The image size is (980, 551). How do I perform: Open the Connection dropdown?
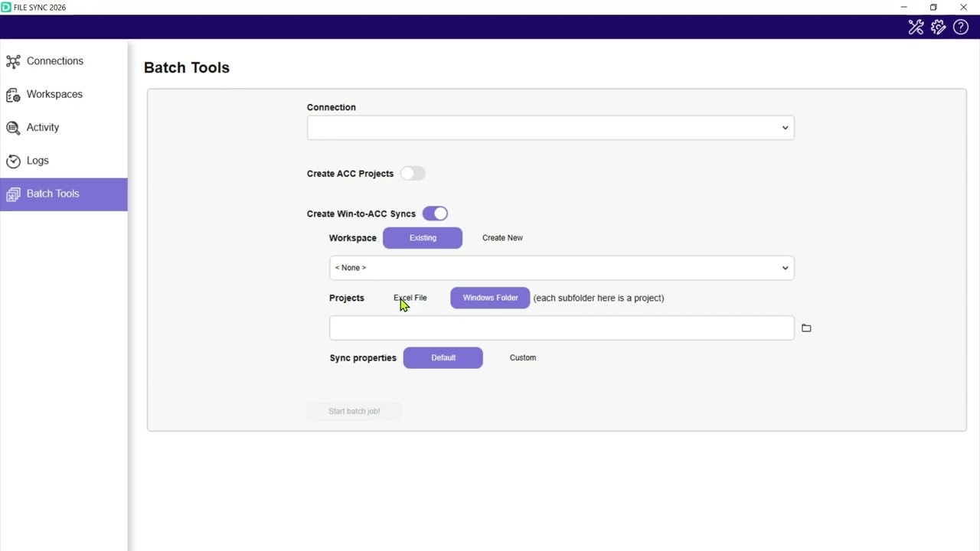(x=550, y=128)
